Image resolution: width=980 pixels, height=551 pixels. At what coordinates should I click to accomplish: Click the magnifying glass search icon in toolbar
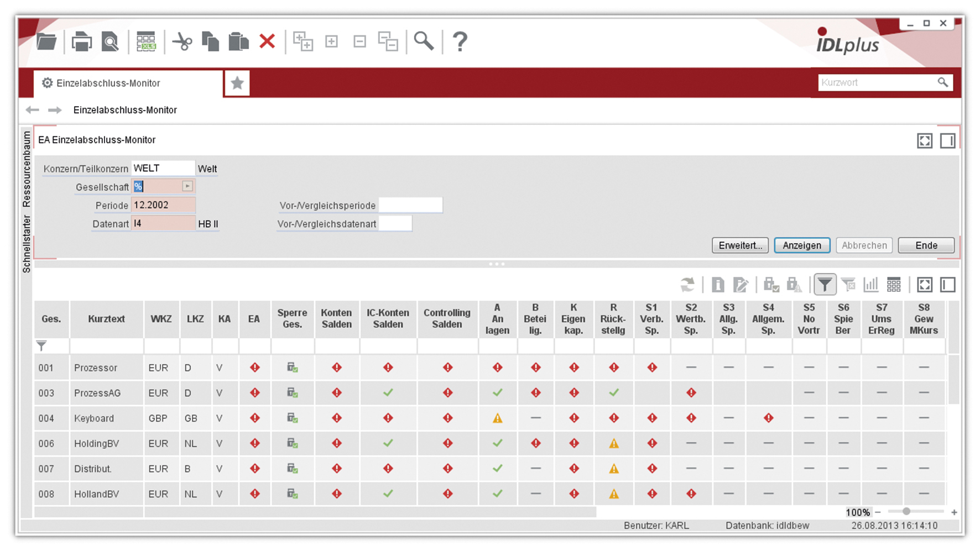click(x=424, y=41)
